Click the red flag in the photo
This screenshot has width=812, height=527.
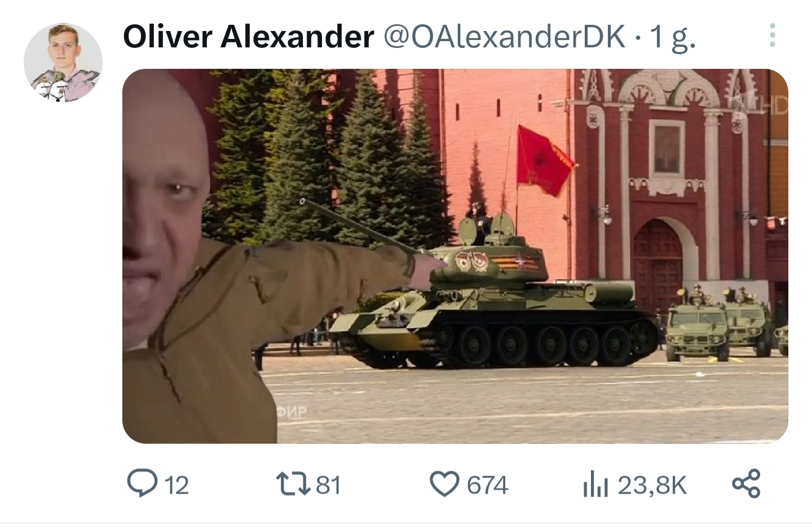(544, 161)
